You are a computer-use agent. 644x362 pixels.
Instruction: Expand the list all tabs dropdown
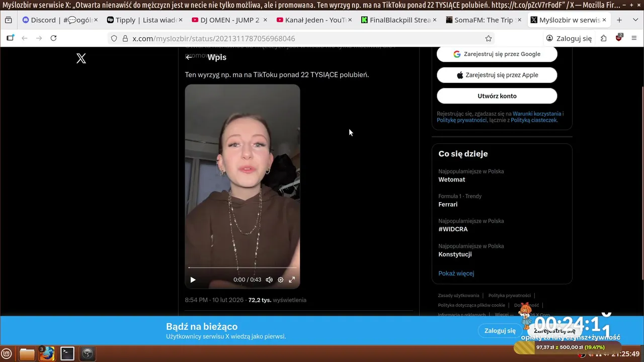point(635,20)
